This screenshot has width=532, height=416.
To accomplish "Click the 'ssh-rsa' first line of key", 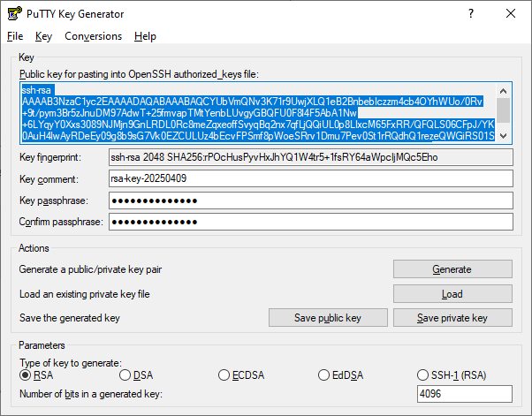I will pos(36,90).
